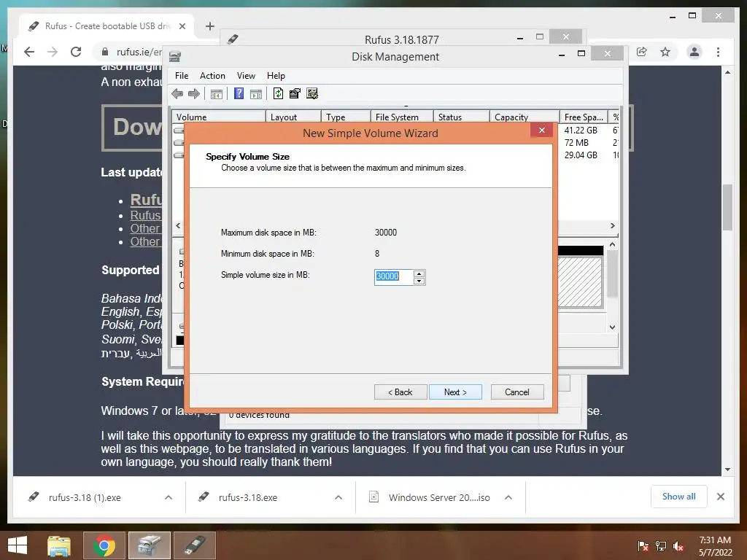Click the 29.04 GB free space cell
This screenshot has width=747, height=560.
pyautogui.click(x=580, y=155)
